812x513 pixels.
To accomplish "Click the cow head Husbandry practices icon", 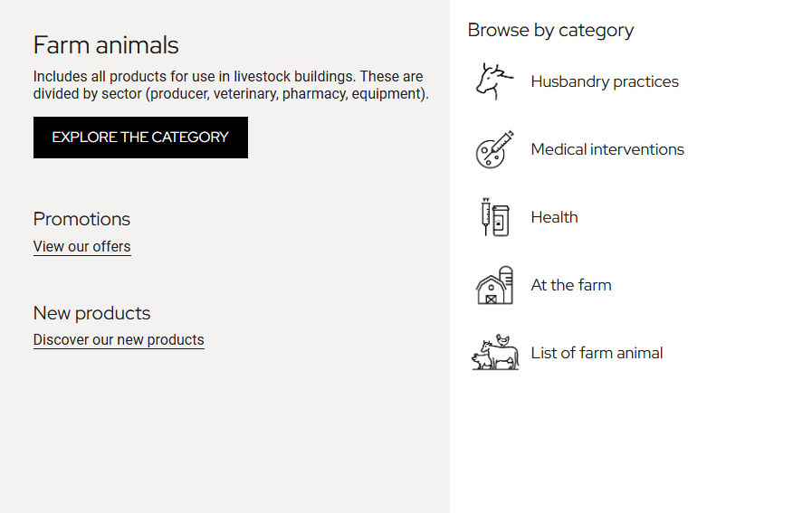I will pos(494,81).
